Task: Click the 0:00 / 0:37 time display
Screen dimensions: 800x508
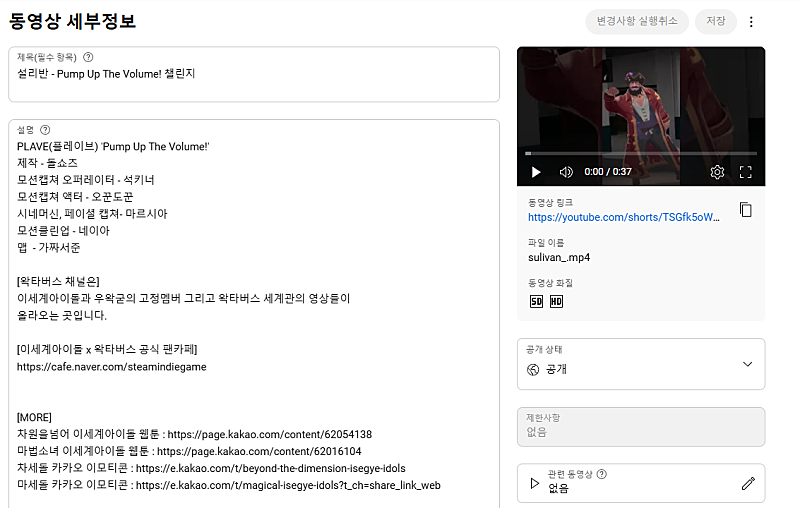Action: (608, 172)
